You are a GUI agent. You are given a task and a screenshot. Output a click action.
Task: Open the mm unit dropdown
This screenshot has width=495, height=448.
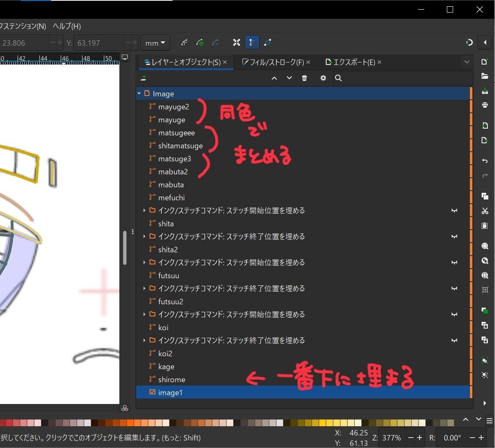click(155, 43)
